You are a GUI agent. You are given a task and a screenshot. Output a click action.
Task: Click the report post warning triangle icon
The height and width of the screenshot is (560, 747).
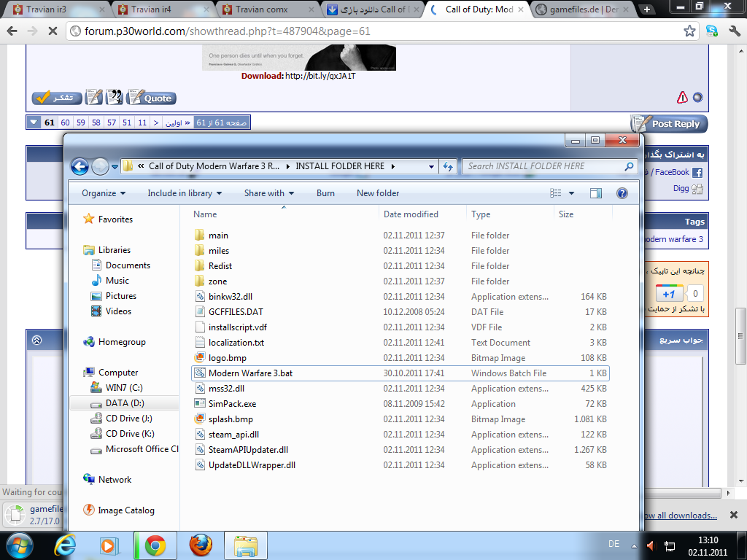coord(682,97)
